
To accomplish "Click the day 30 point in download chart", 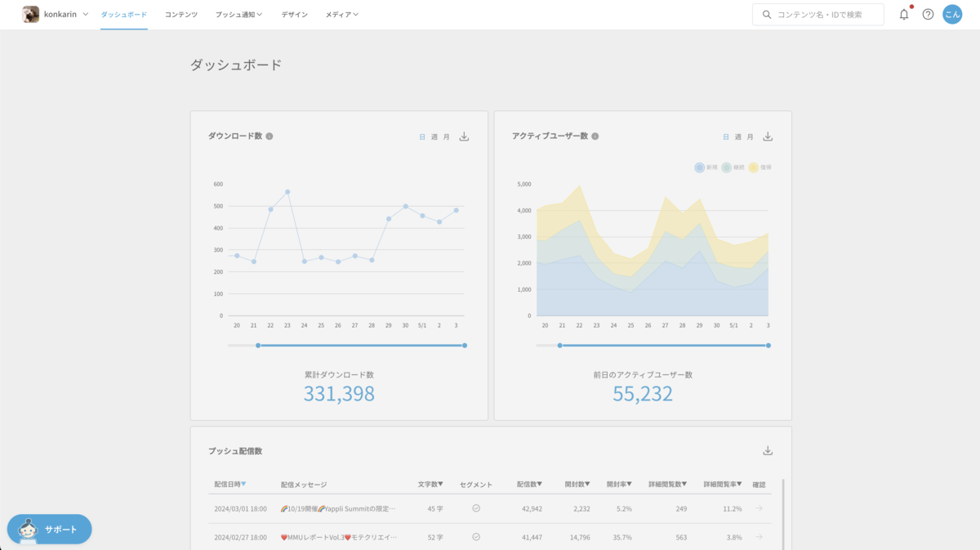I will tap(406, 206).
